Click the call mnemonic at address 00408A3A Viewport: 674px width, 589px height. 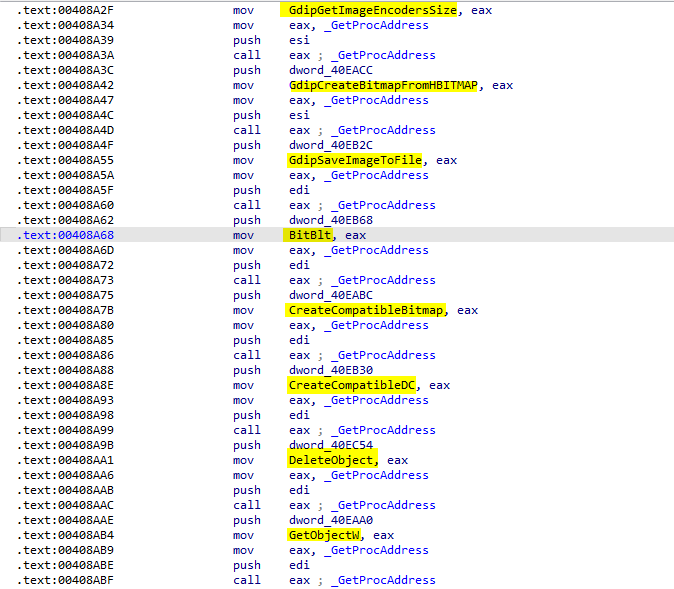[x=247, y=55]
